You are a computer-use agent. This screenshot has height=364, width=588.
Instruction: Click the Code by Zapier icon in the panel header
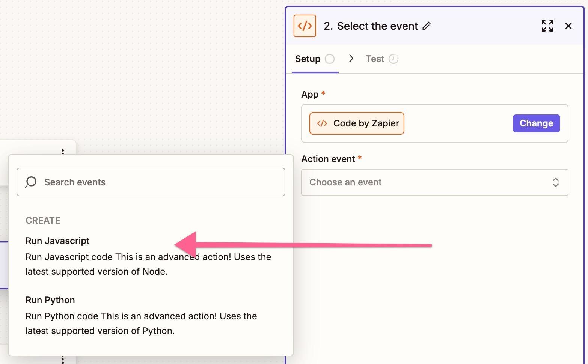tap(305, 26)
